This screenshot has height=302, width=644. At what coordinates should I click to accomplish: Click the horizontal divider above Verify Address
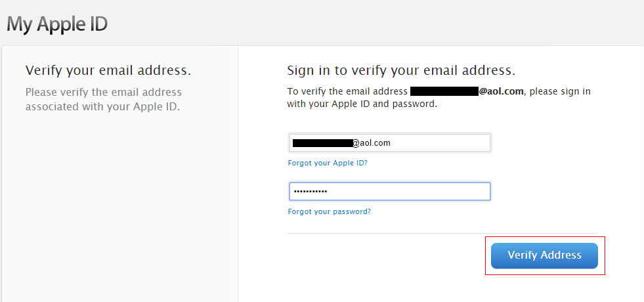(442, 233)
